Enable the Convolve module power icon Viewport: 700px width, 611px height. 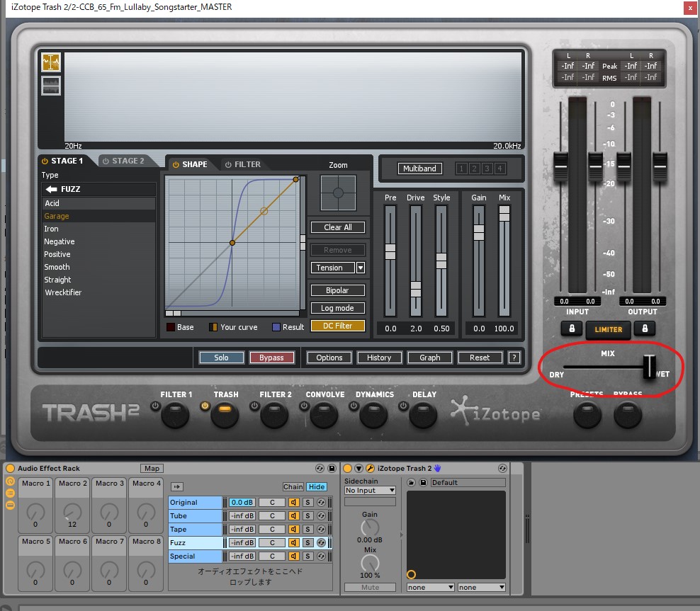coord(304,406)
